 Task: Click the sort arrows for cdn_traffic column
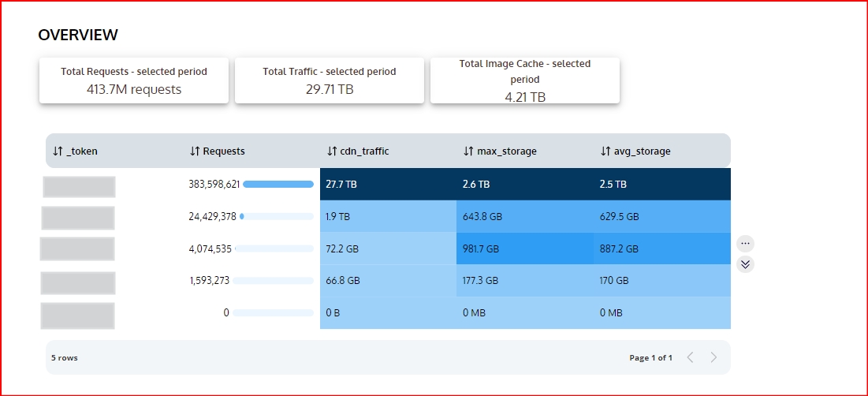pos(332,151)
